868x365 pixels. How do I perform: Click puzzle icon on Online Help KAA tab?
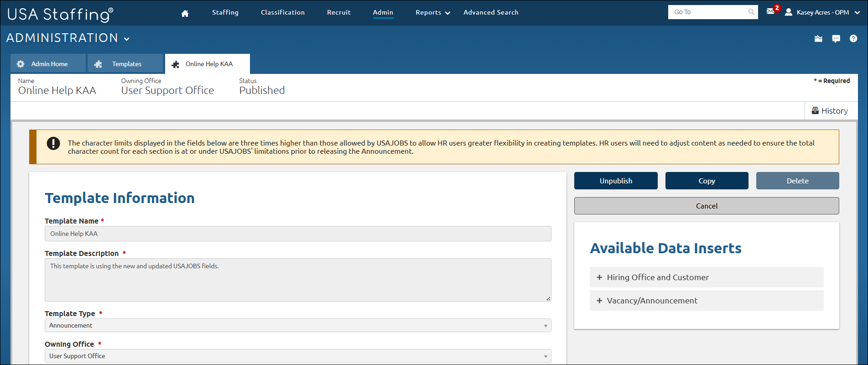[175, 64]
